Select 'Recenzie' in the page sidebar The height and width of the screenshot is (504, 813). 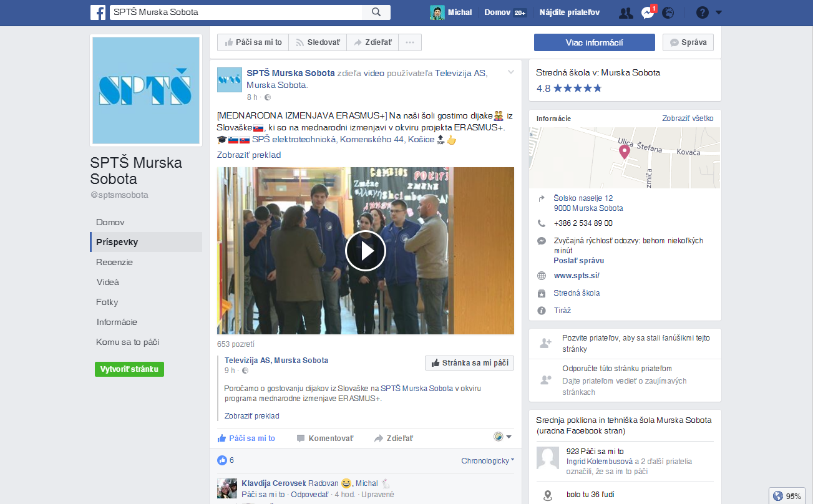tap(115, 262)
